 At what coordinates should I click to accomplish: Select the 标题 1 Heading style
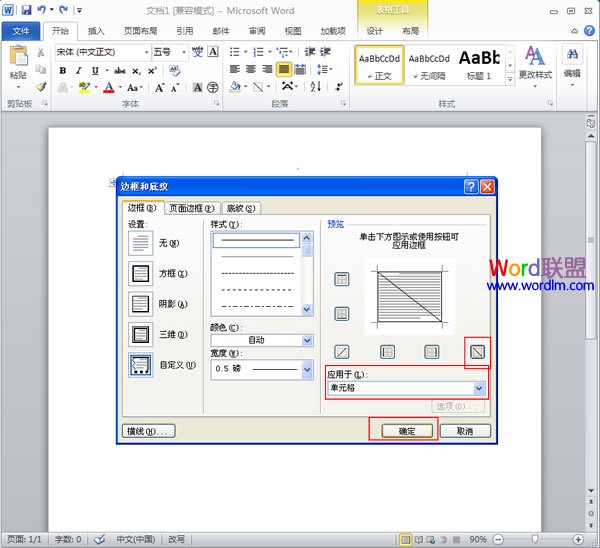point(479,65)
